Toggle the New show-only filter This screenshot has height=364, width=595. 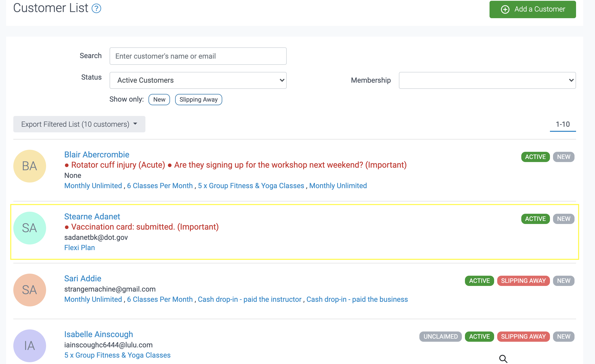[x=159, y=100]
